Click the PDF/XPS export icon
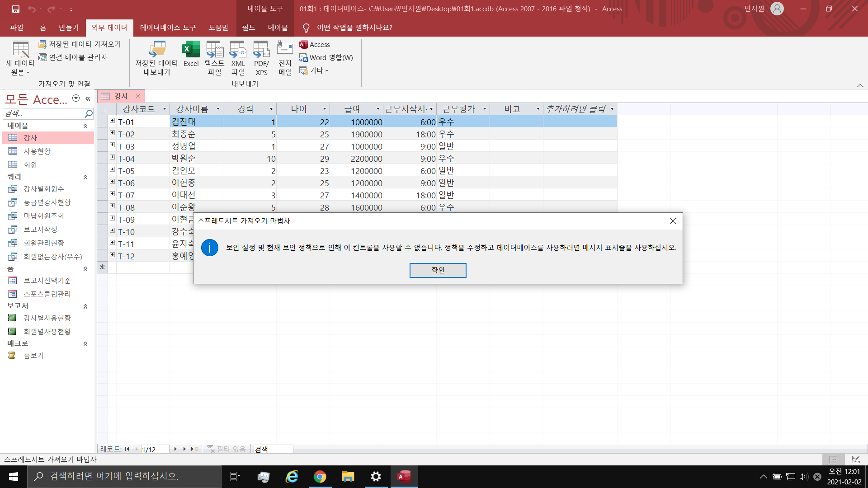 click(261, 50)
